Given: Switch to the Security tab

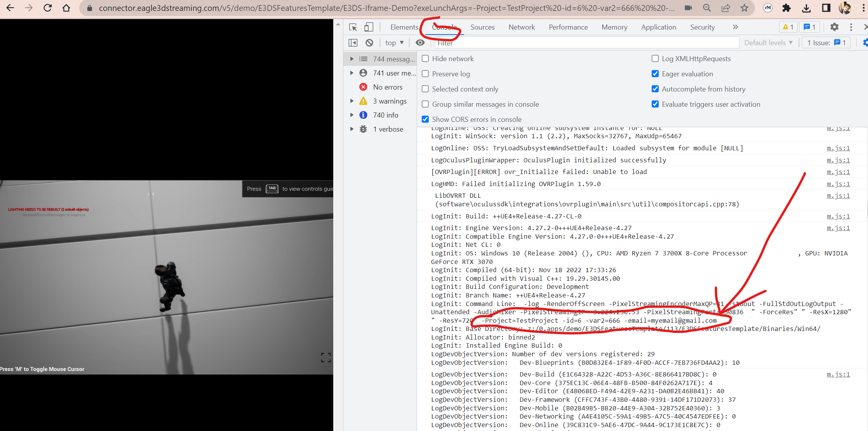Looking at the screenshot, I should [702, 27].
